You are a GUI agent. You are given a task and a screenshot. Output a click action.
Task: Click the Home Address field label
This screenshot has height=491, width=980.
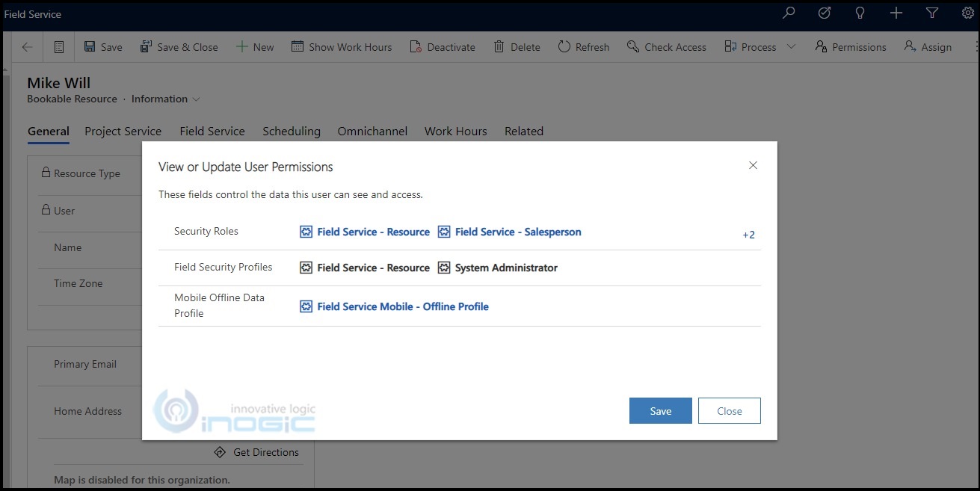click(x=87, y=411)
